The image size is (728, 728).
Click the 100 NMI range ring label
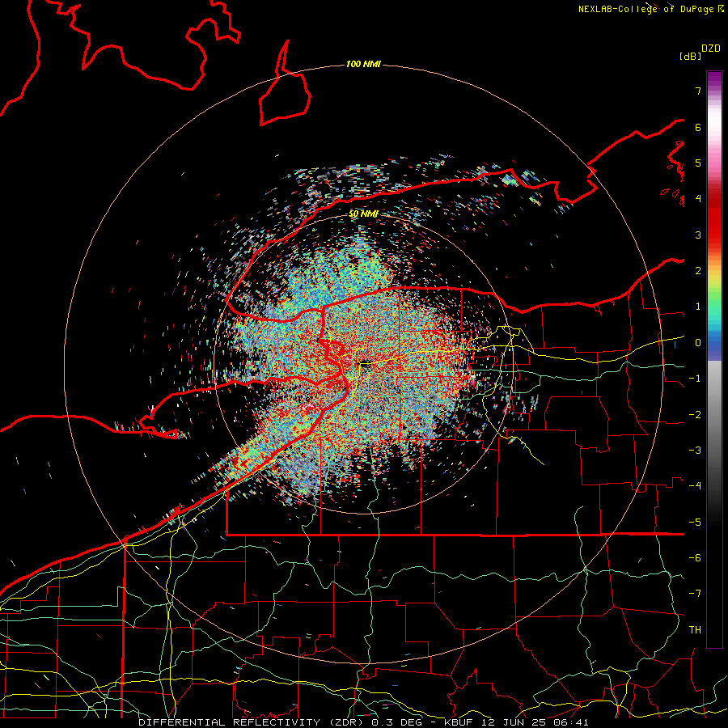(x=363, y=64)
